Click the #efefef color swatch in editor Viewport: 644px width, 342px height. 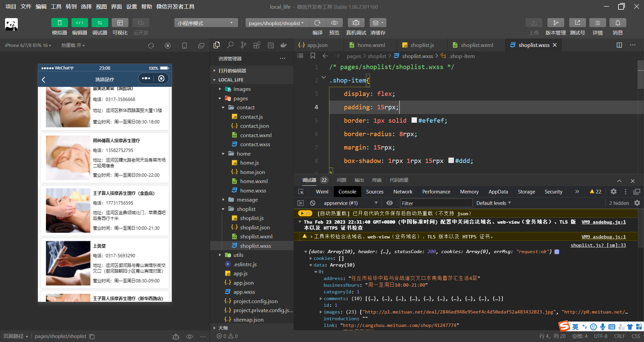414,120
